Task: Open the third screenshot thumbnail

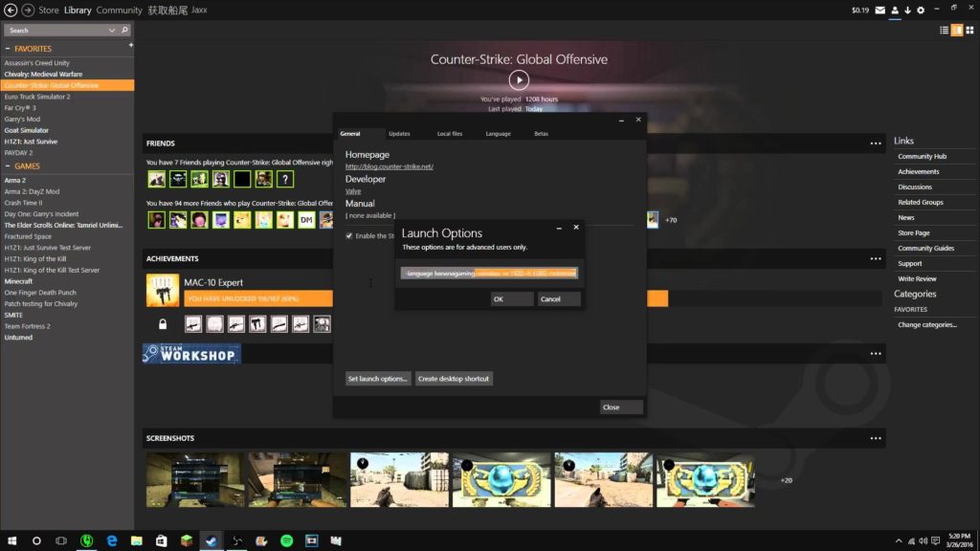Action: pyautogui.click(x=399, y=480)
